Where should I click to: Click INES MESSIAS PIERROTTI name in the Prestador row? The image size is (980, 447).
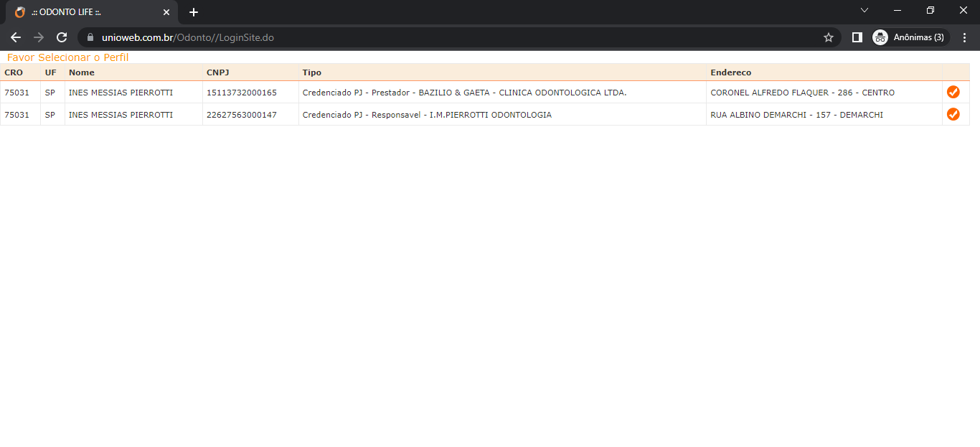121,93
